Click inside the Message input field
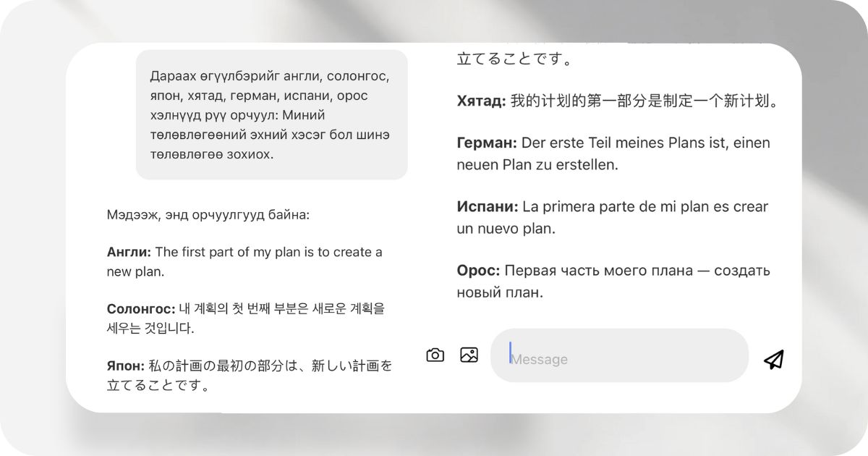The width and height of the screenshot is (868, 456). click(x=620, y=355)
